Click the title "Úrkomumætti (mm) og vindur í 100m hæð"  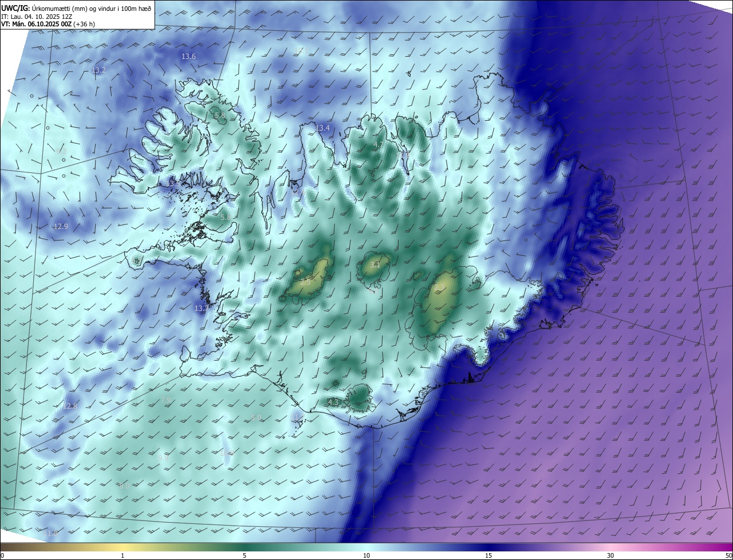[x=92, y=8]
